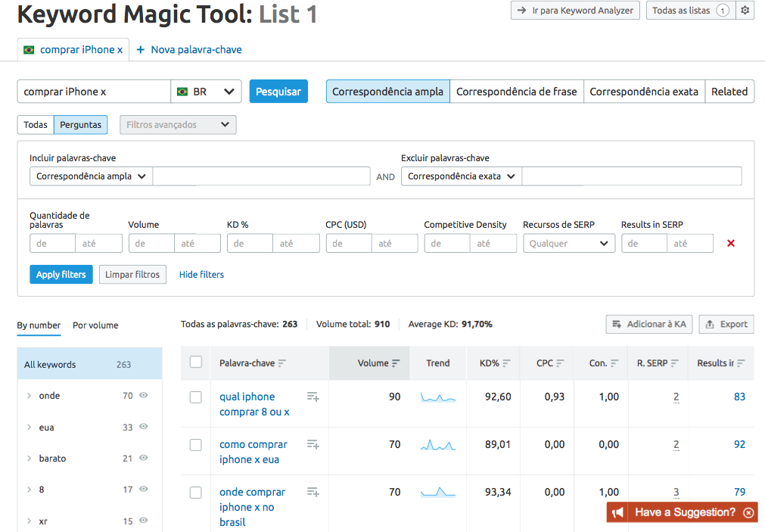Go to Keyword Analyzer button
765x532 pixels.
point(575,11)
